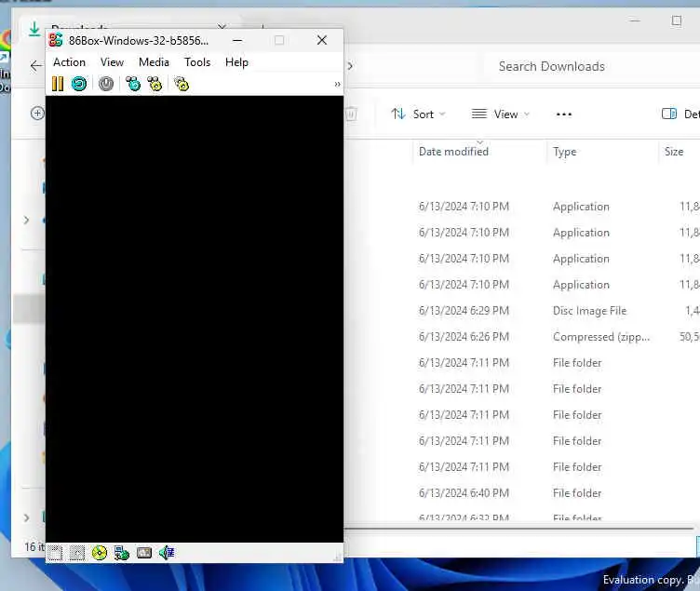The height and width of the screenshot is (591, 700).
Task: Expand the 86Box toolbar overflow chevron
Action: [338, 84]
